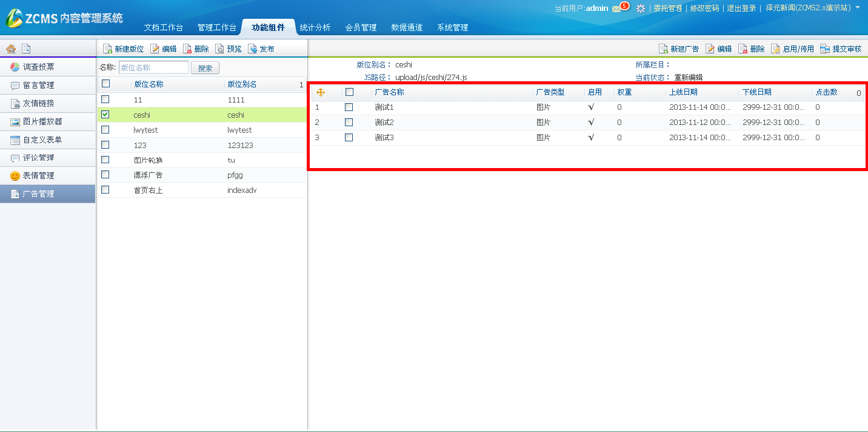Click the 退出登录 logout link
This screenshot has height=432, width=868.
click(x=741, y=8)
